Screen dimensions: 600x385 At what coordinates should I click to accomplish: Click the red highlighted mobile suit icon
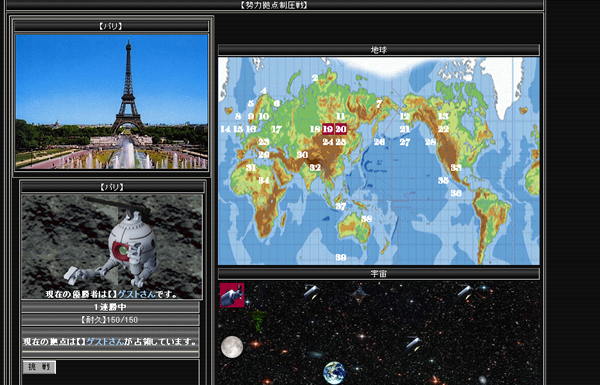pyautogui.click(x=232, y=295)
